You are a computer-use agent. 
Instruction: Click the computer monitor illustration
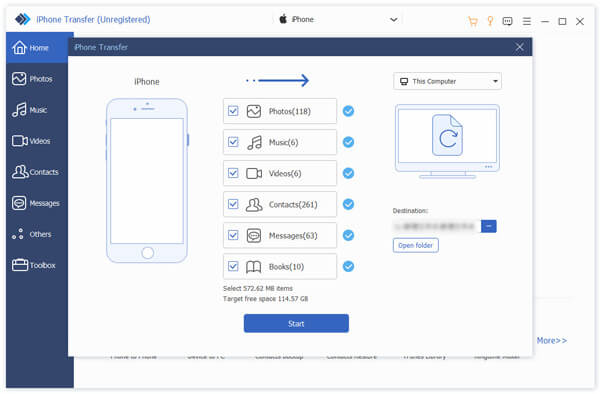(447, 141)
